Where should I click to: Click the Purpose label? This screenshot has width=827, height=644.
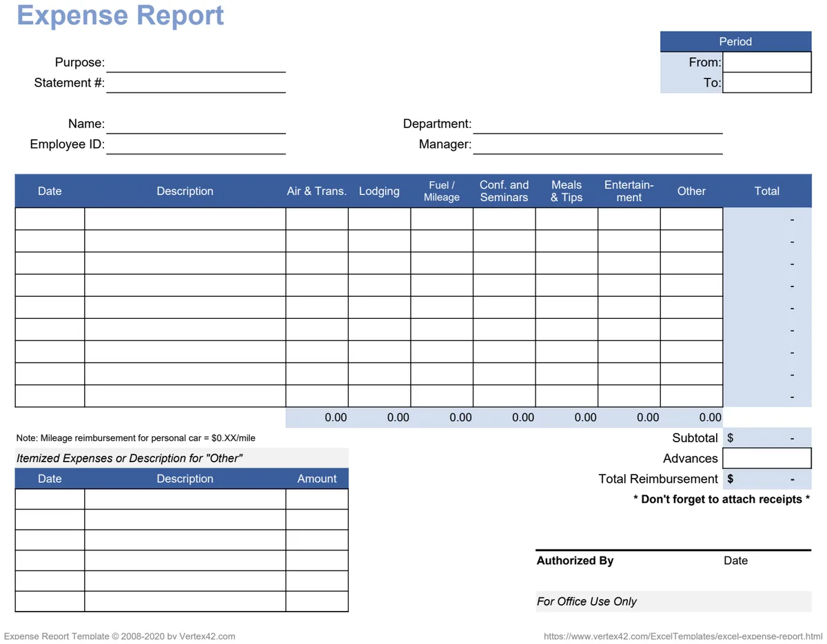pyautogui.click(x=80, y=63)
